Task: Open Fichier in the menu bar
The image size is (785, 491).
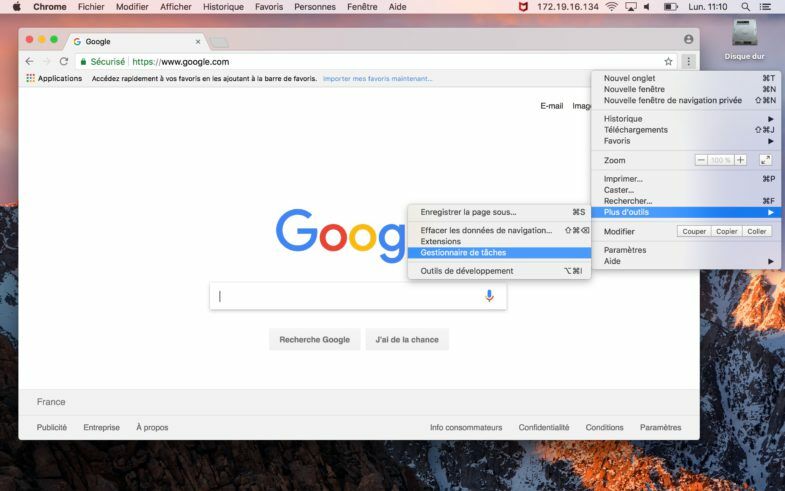Action: [x=91, y=7]
